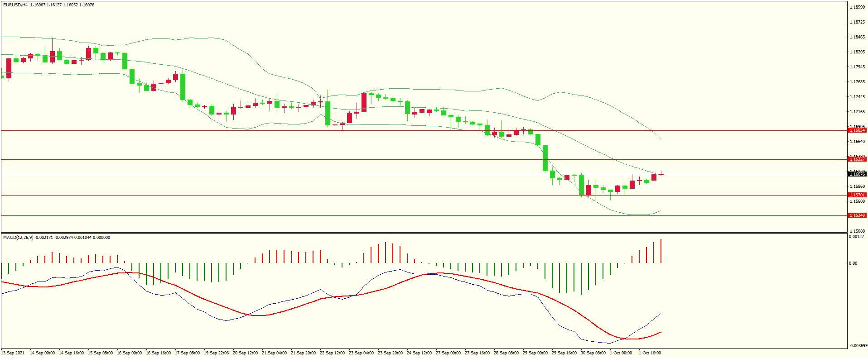Click the 1.17685 price axis label
868x358 pixels.
tap(858, 82)
